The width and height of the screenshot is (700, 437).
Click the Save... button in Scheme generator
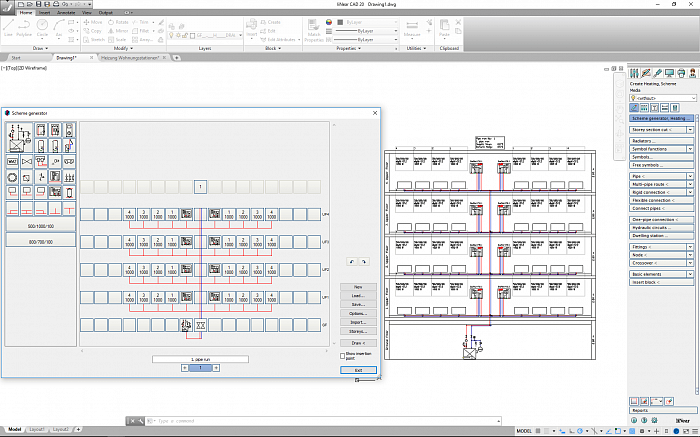click(x=358, y=304)
